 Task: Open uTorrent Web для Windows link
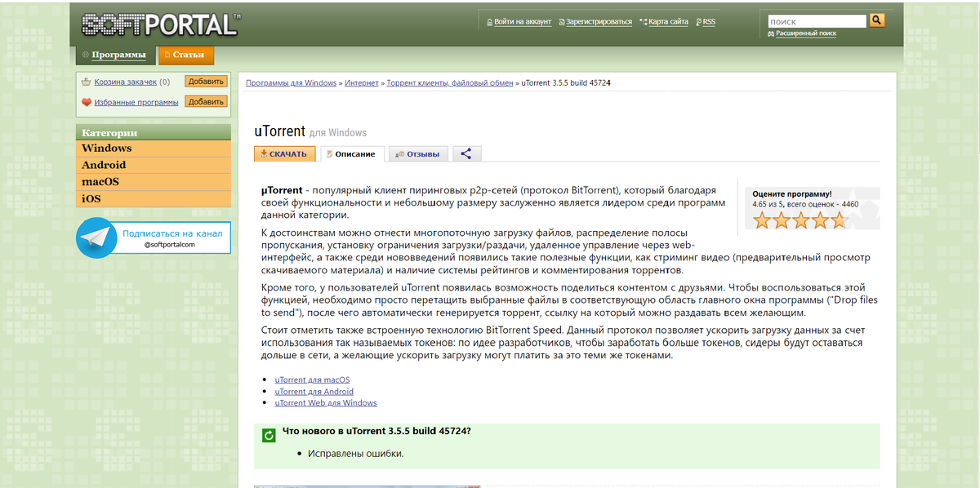coord(326,403)
